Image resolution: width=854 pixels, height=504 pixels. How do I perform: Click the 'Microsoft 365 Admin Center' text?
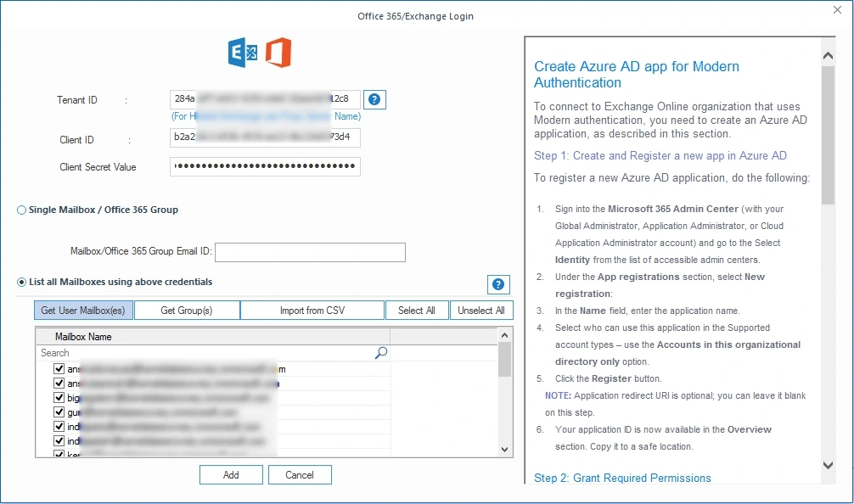click(x=673, y=209)
